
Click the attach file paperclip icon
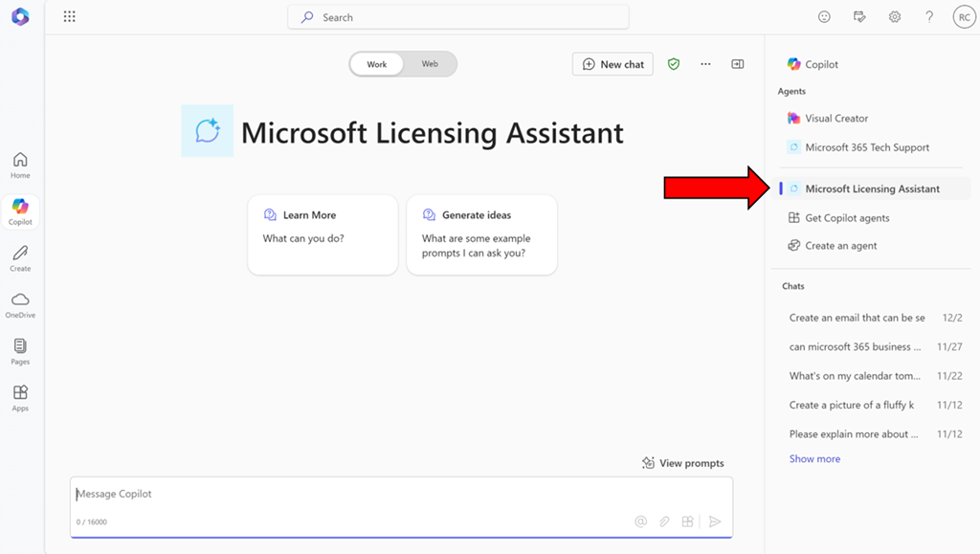pos(664,521)
